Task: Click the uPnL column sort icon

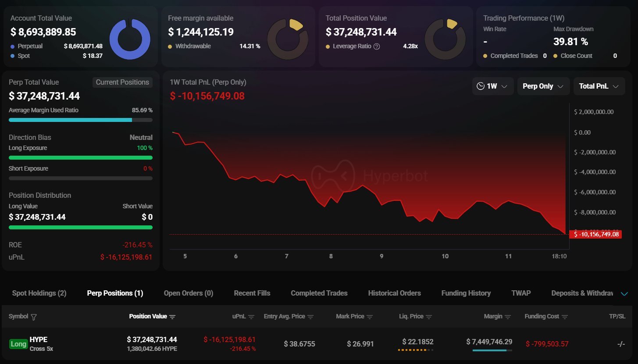Action: click(252, 317)
